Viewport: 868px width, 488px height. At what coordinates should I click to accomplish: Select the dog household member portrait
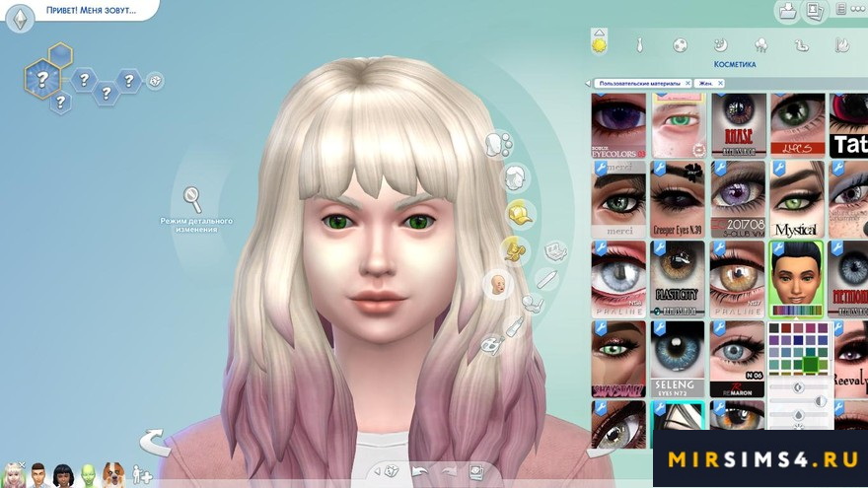[113, 474]
